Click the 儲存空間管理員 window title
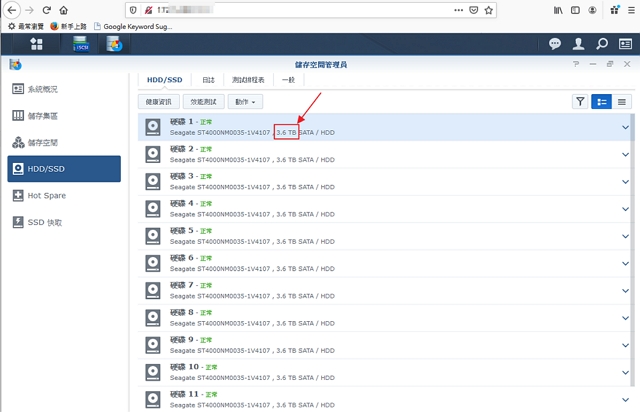This screenshot has height=412, width=640. (x=321, y=65)
